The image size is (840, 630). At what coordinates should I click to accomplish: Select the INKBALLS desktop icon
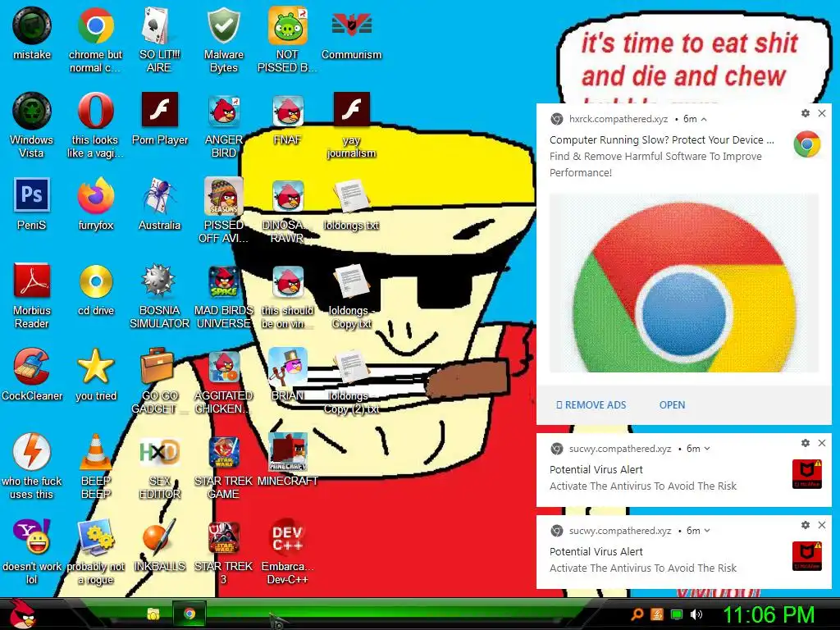(159, 537)
